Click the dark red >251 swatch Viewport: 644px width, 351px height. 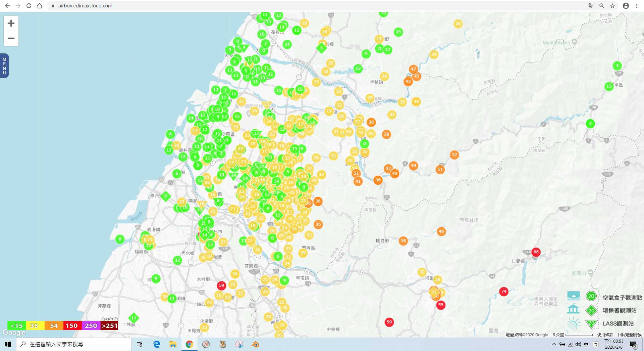[x=109, y=325]
